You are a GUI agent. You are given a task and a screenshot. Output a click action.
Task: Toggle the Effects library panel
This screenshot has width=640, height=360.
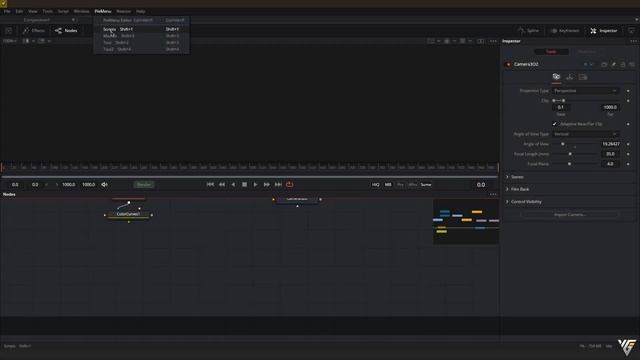[x=34, y=31]
